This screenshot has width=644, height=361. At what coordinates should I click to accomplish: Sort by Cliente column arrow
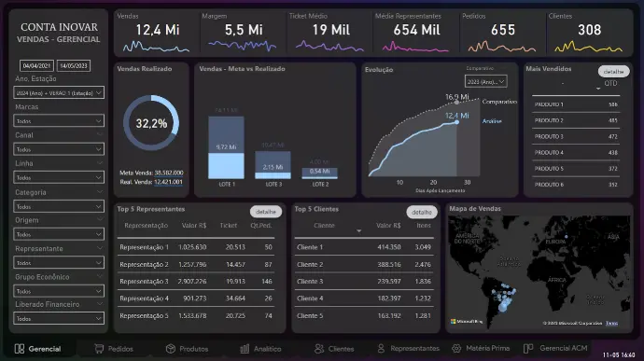(x=358, y=231)
